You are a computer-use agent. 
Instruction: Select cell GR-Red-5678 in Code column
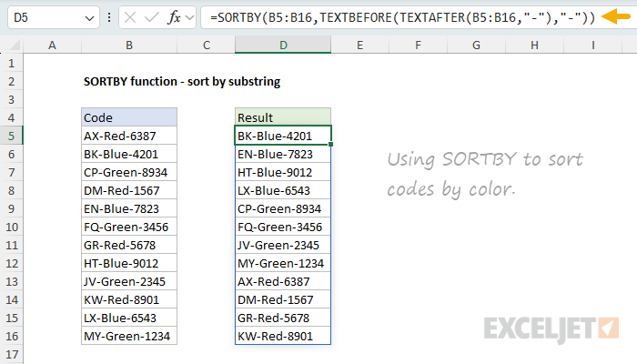(129, 245)
